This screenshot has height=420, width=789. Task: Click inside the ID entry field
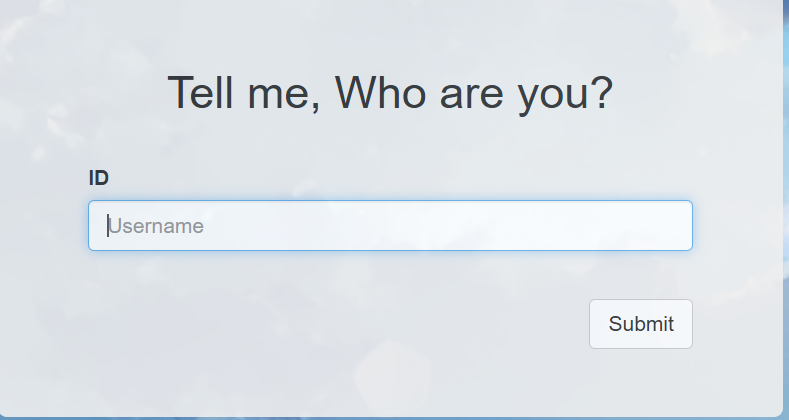[390, 226]
